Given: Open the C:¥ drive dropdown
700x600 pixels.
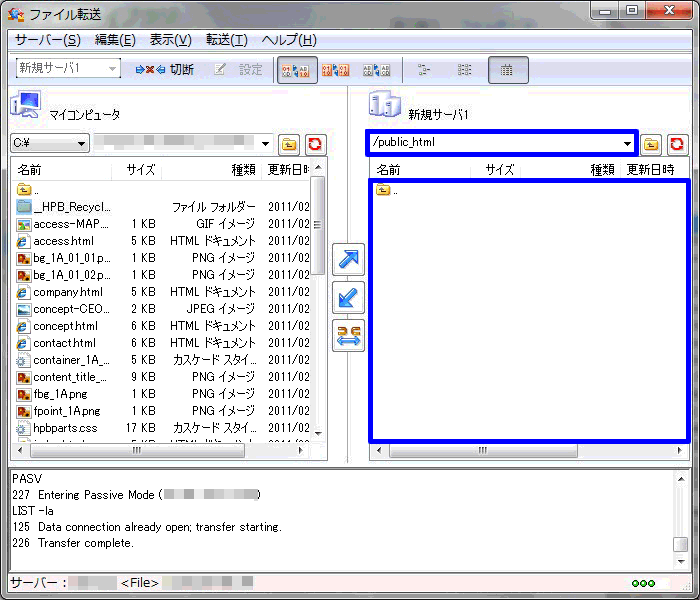Looking at the screenshot, I should pyautogui.click(x=49, y=143).
